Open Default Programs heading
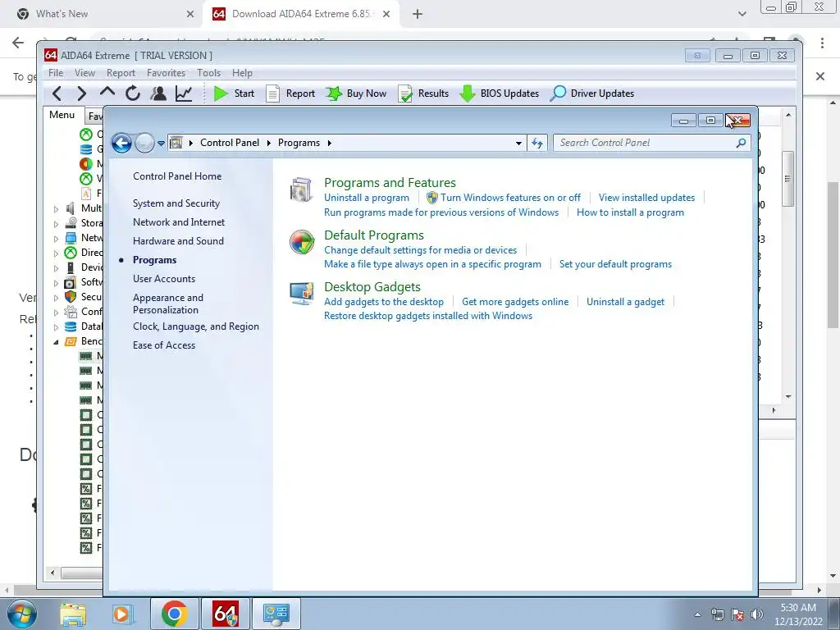Image resolution: width=840 pixels, height=630 pixels. 374,235
